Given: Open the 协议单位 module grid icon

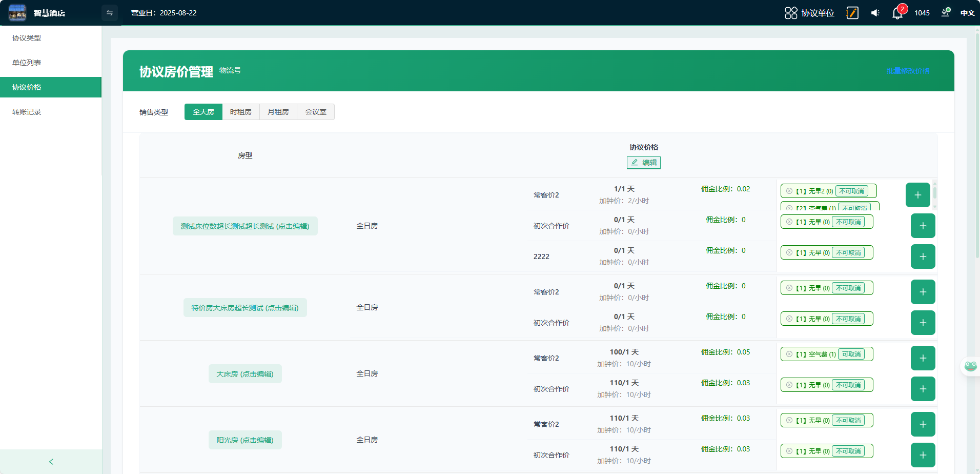Looking at the screenshot, I should pos(791,13).
